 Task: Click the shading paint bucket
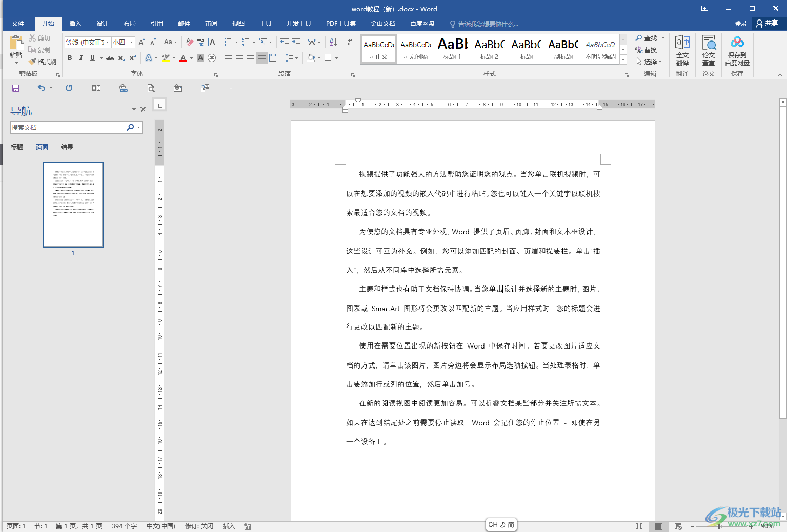tap(311, 58)
